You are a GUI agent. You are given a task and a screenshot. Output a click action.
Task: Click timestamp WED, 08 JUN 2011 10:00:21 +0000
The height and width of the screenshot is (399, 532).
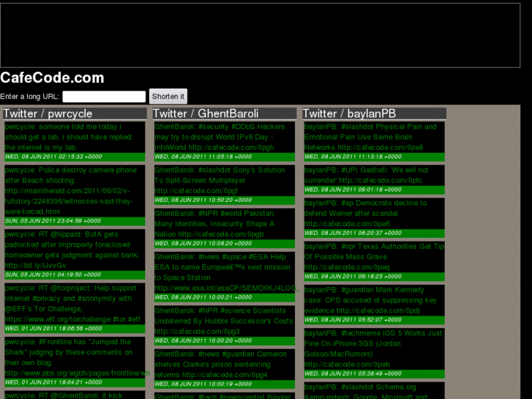[x=203, y=297]
